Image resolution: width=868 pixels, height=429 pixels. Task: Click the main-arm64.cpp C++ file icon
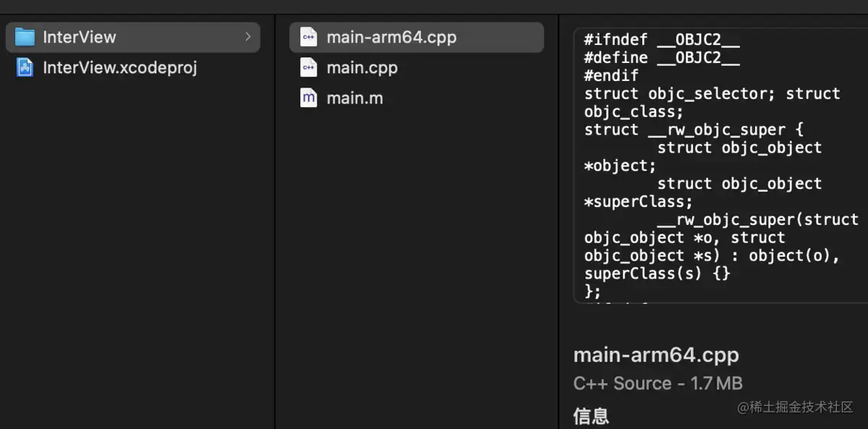309,37
